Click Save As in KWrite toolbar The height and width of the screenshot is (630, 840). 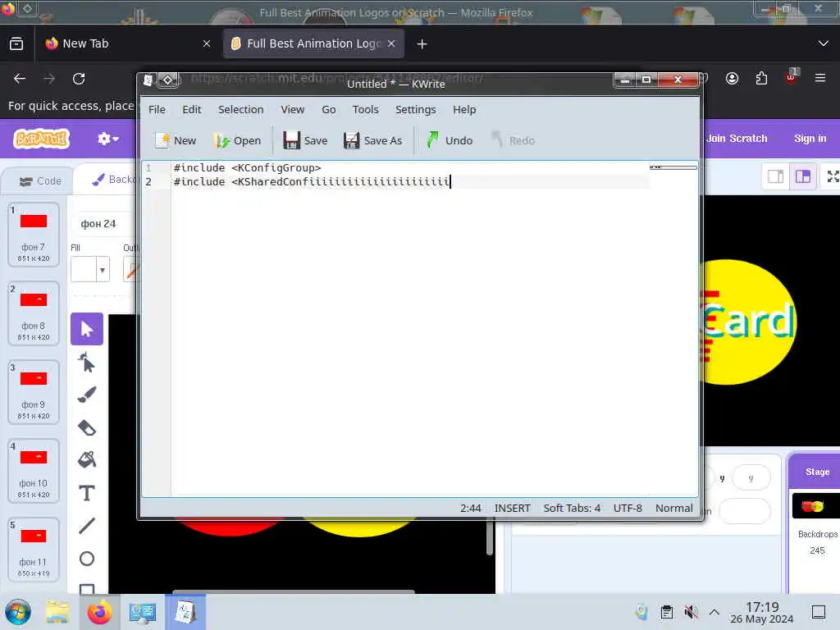click(373, 140)
